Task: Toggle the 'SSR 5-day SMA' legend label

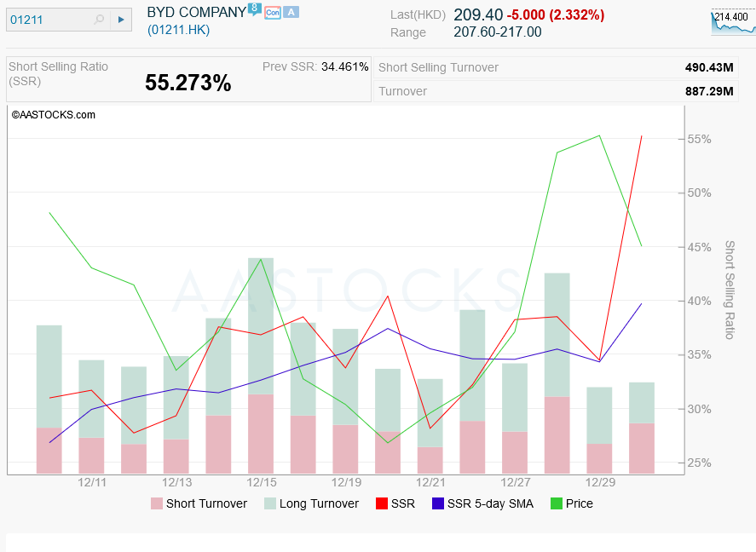Action: pyautogui.click(x=490, y=503)
